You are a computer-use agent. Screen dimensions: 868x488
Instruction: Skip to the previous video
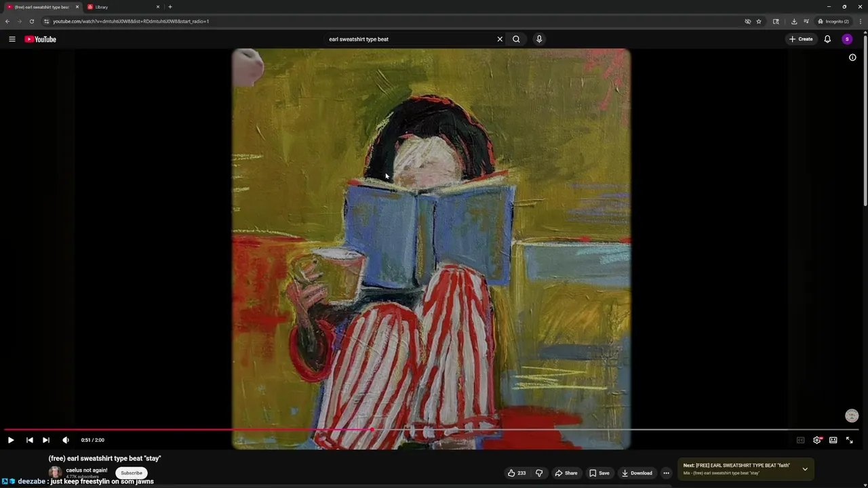point(30,440)
